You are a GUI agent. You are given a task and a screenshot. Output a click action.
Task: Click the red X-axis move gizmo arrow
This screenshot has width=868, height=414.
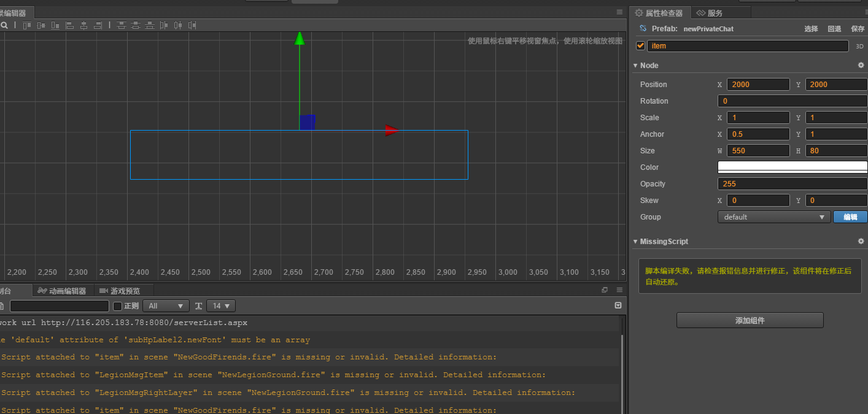[391, 130]
